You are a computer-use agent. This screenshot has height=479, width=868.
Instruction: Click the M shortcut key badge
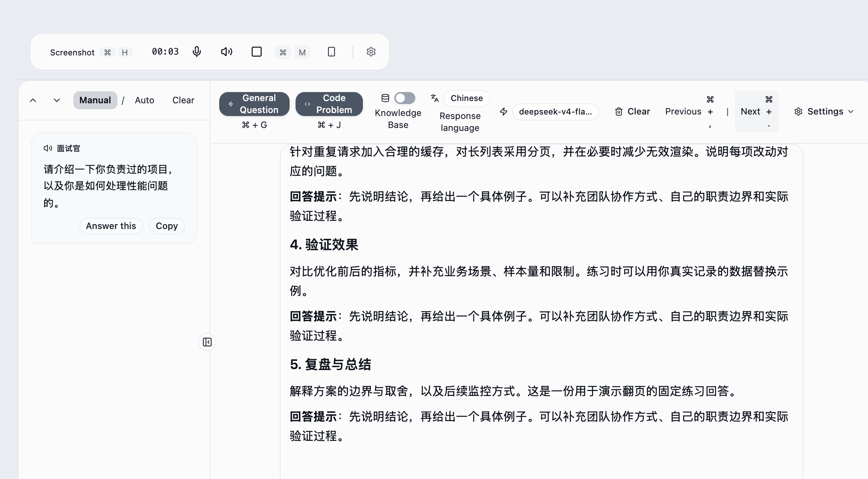point(302,52)
